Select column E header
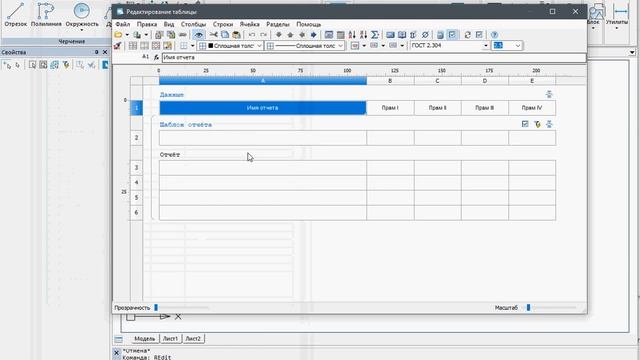The image size is (640, 360). (532, 81)
